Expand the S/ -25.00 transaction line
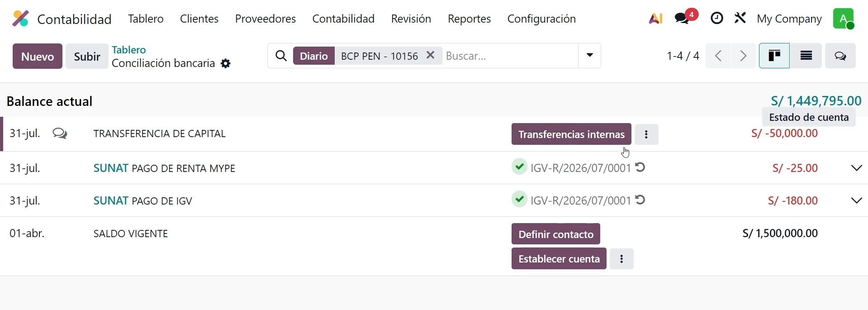The width and height of the screenshot is (868, 310). [x=857, y=168]
